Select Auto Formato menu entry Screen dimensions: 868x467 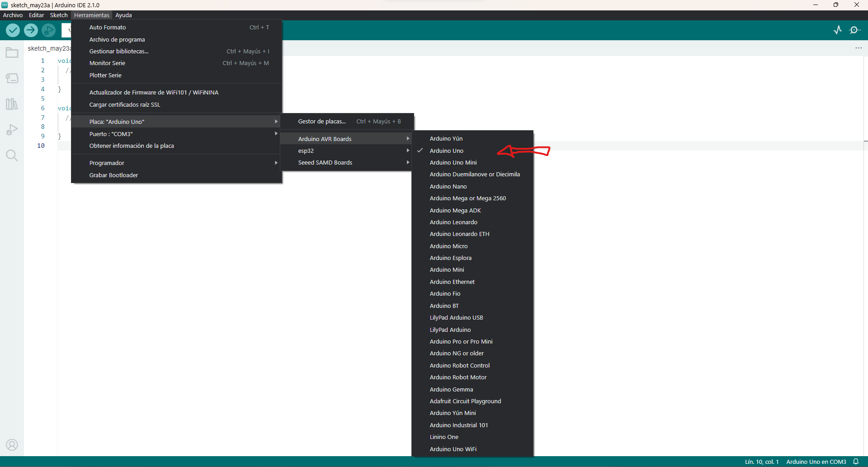tap(177, 28)
